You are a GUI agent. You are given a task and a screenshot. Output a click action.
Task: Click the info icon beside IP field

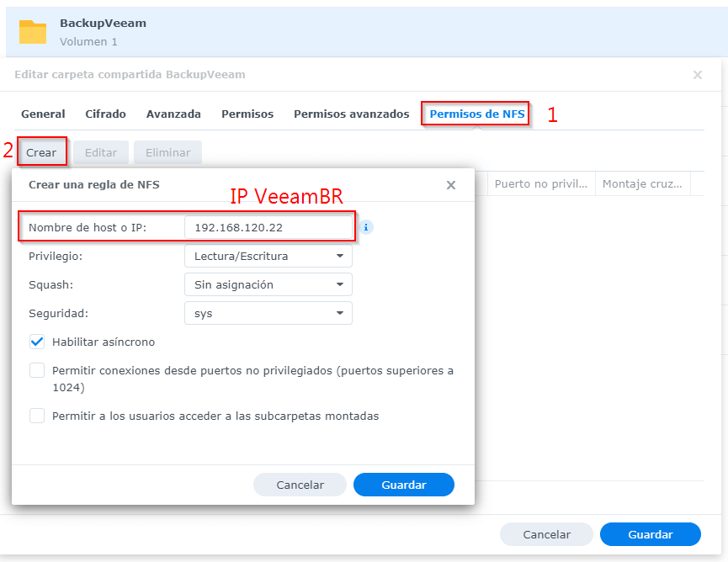click(366, 227)
